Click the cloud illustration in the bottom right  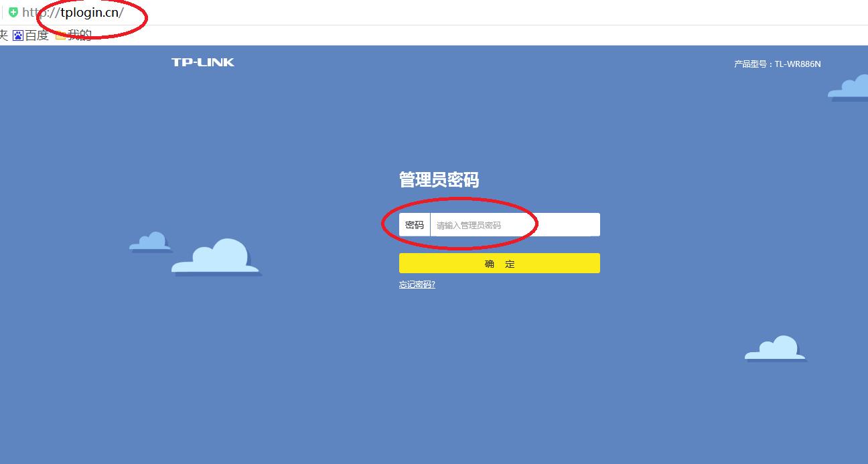[775, 348]
